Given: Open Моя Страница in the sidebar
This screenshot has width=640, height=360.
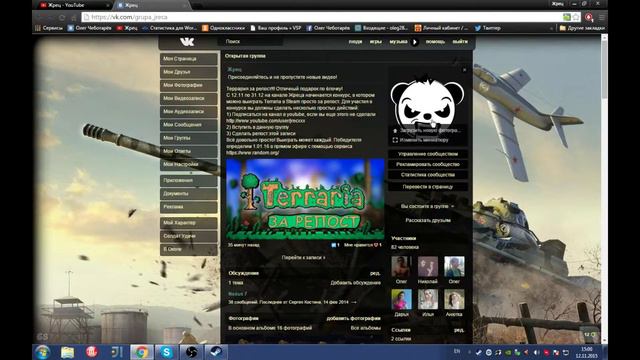Looking at the screenshot, I should pyautogui.click(x=189, y=59).
